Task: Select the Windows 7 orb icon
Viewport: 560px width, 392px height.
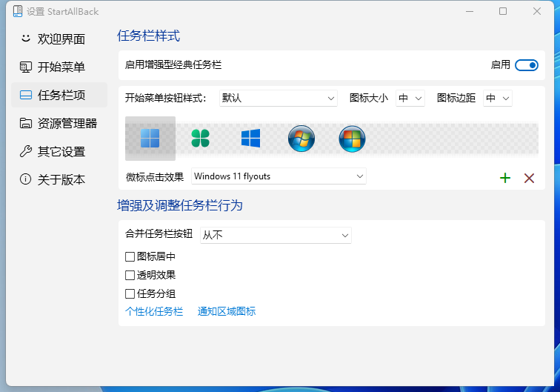Action: (x=301, y=139)
